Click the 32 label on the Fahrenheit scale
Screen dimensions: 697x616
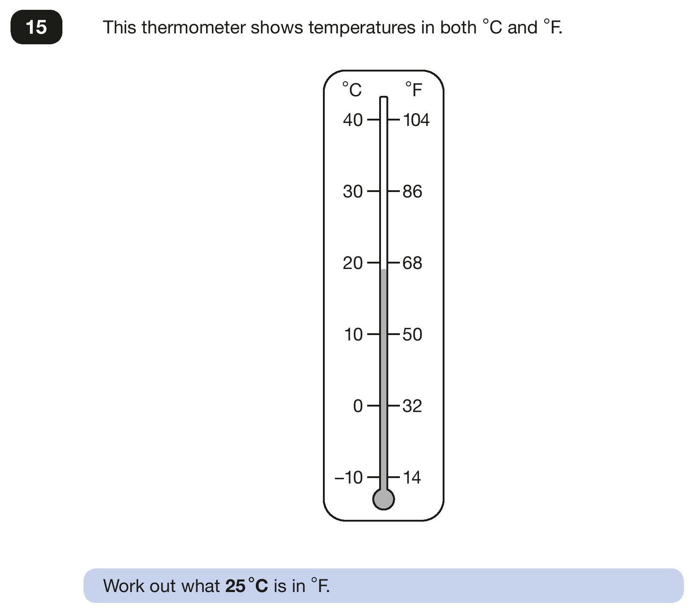point(412,406)
